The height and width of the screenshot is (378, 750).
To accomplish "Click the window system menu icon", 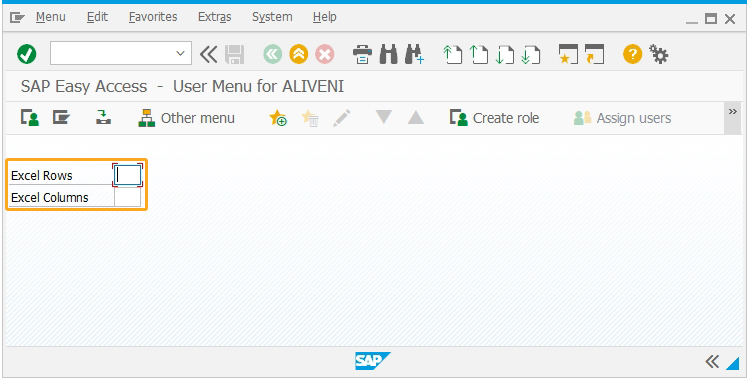I will coord(17,18).
